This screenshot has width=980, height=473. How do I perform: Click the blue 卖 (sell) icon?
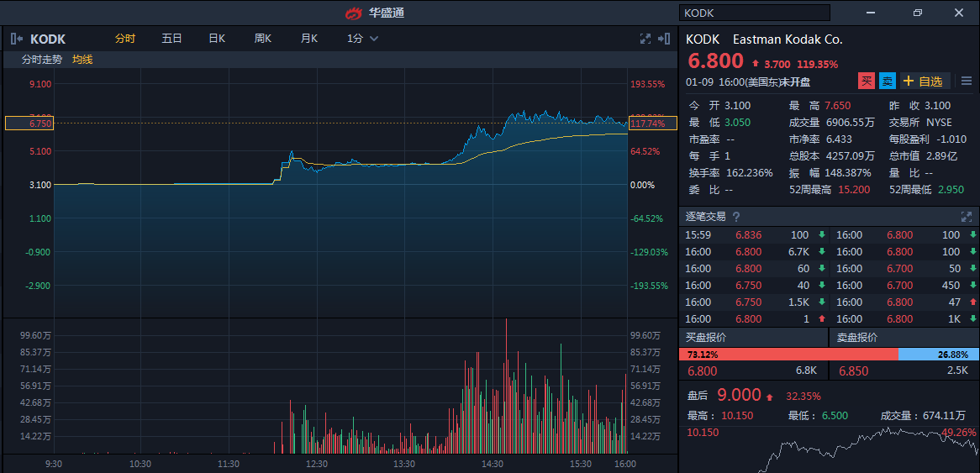[x=888, y=81]
